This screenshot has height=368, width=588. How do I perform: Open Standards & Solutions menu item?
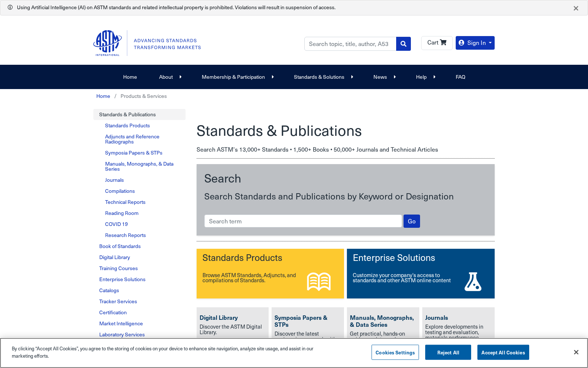[x=319, y=77]
